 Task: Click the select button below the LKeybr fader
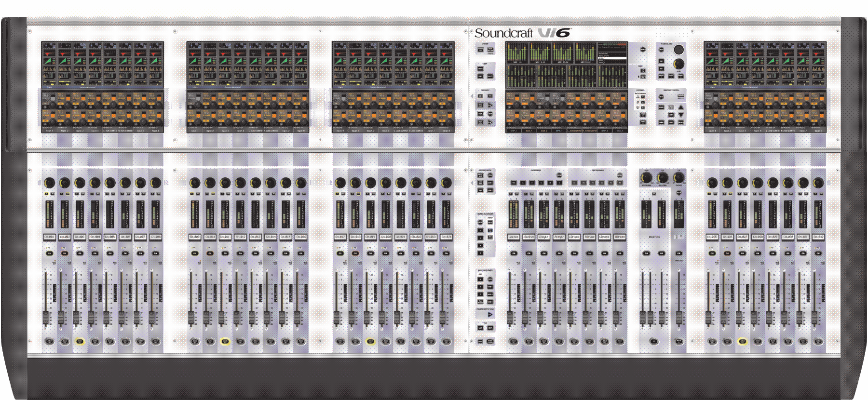(543, 341)
